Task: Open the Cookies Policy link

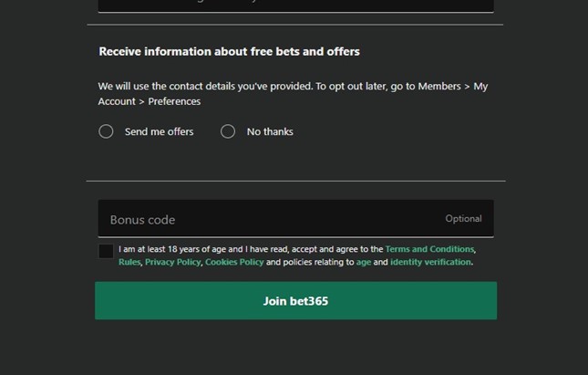Action: click(x=234, y=262)
